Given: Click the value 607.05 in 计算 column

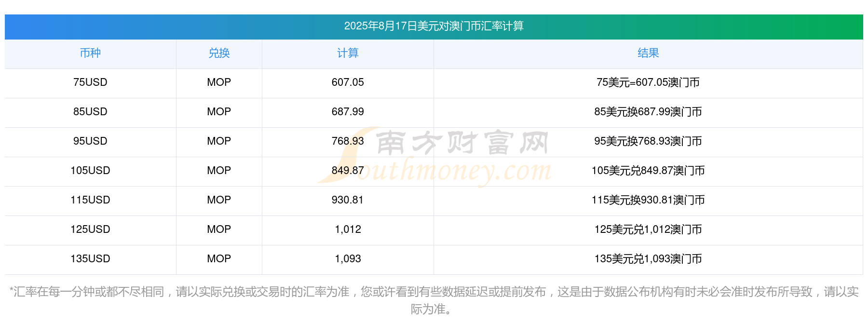Looking at the screenshot, I should (x=348, y=82).
